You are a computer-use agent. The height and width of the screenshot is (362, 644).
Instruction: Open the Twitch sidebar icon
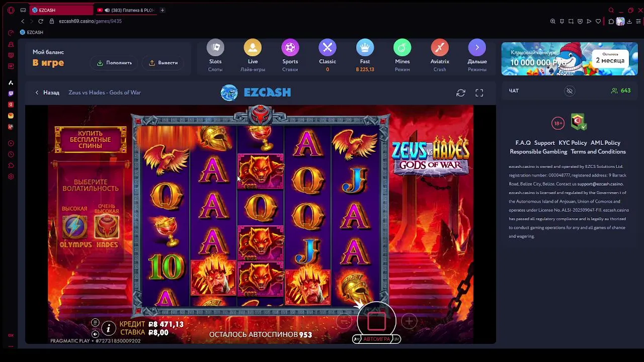(x=11, y=94)
